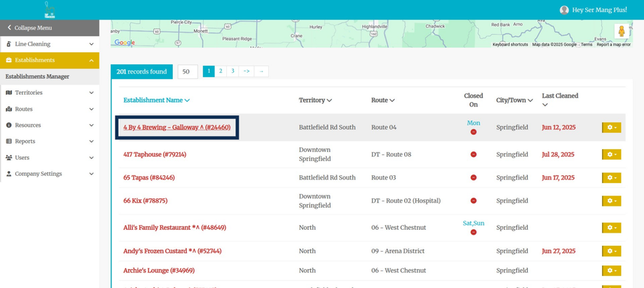Click the Resources info icon
Screen dimensions: 644x288
[x=8, y=125]
